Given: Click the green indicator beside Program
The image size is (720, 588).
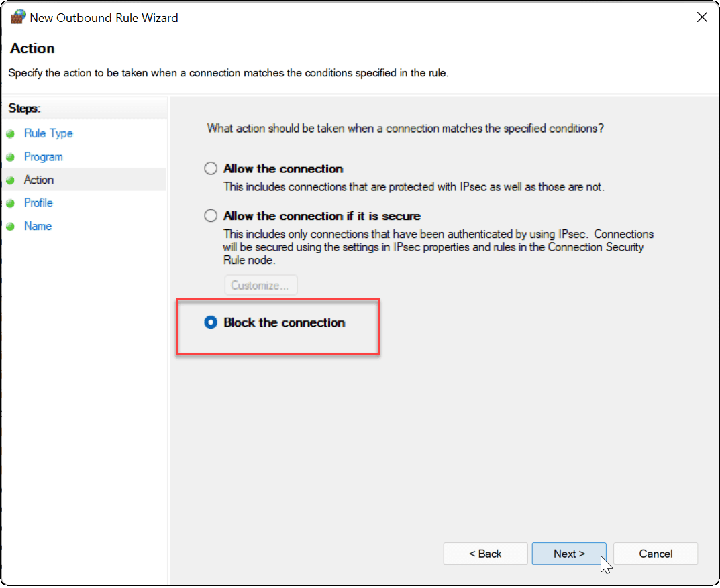Looking at the screenshot, I should click(11, 156).
